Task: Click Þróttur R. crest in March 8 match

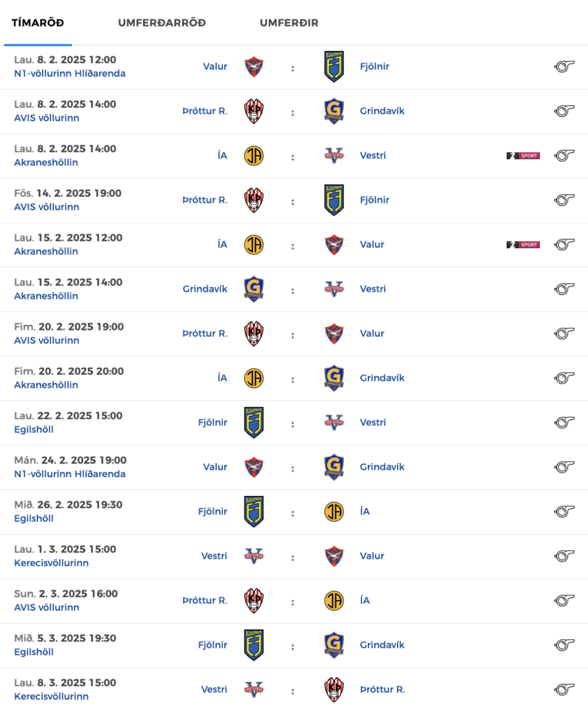Action: point(334,689)
